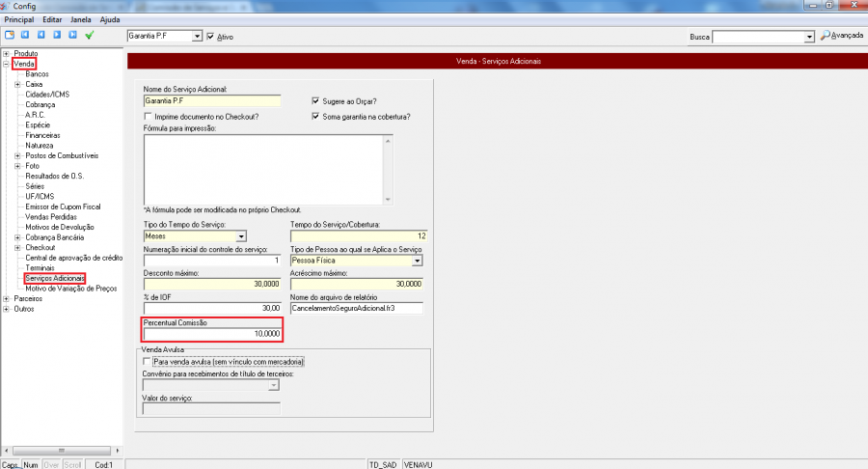Select Emissor de Cupom Fiscal item
The height and width of the screenshot is (469, 868).
point(63,207)
